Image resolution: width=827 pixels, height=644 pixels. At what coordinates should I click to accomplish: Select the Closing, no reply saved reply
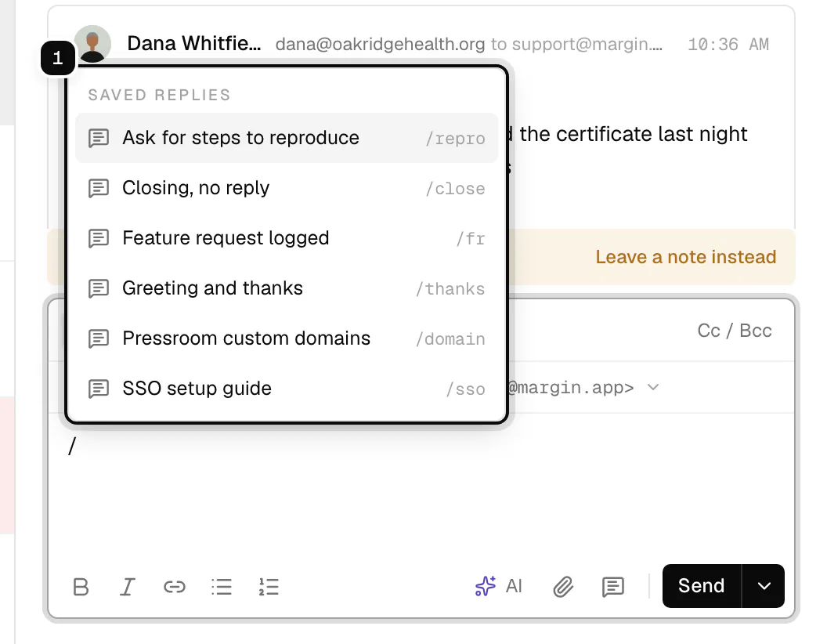(x=287, y=188)
